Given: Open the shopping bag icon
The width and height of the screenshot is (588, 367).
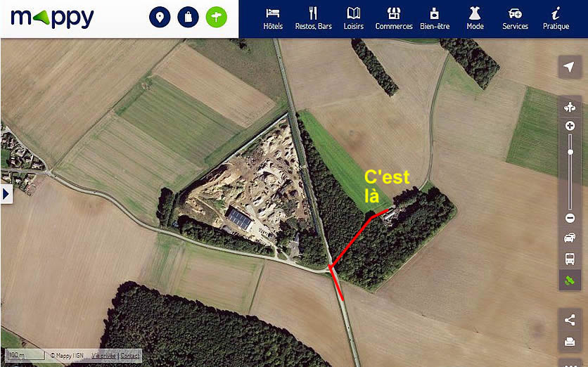Looking at the screenshot, I should [x=188, y=18].
